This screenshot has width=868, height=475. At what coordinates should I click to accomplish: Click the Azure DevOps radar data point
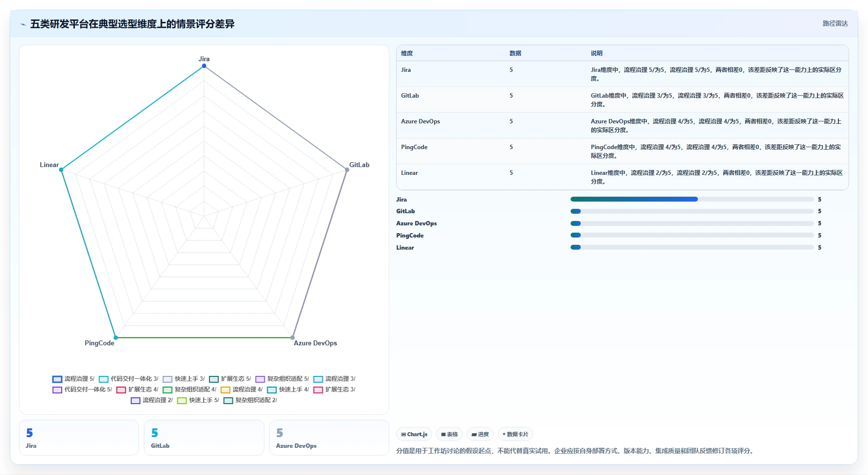tap(293, 338)
